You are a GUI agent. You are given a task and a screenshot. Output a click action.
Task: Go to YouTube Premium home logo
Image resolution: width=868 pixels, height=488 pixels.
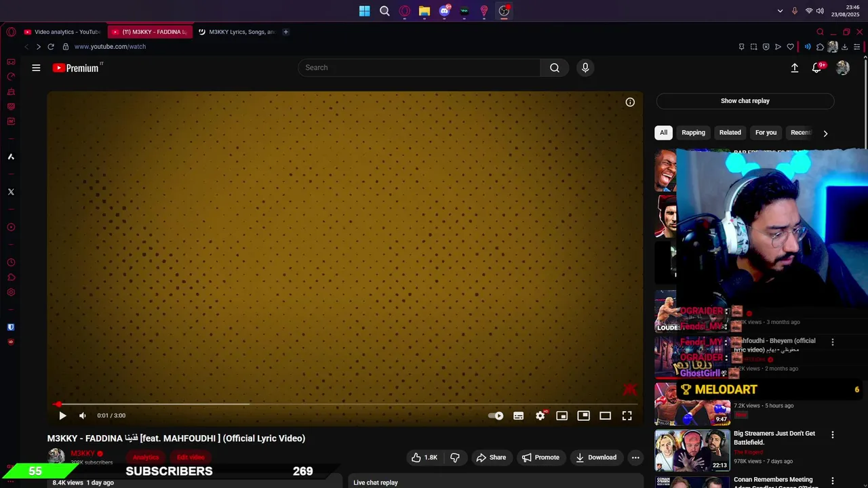[77, 68]
